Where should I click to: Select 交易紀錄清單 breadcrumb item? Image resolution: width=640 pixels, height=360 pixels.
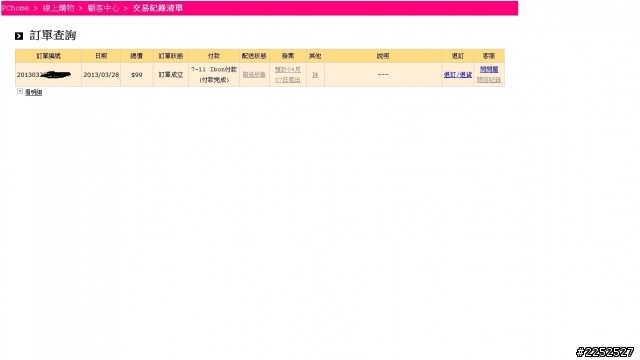point(158,8)
